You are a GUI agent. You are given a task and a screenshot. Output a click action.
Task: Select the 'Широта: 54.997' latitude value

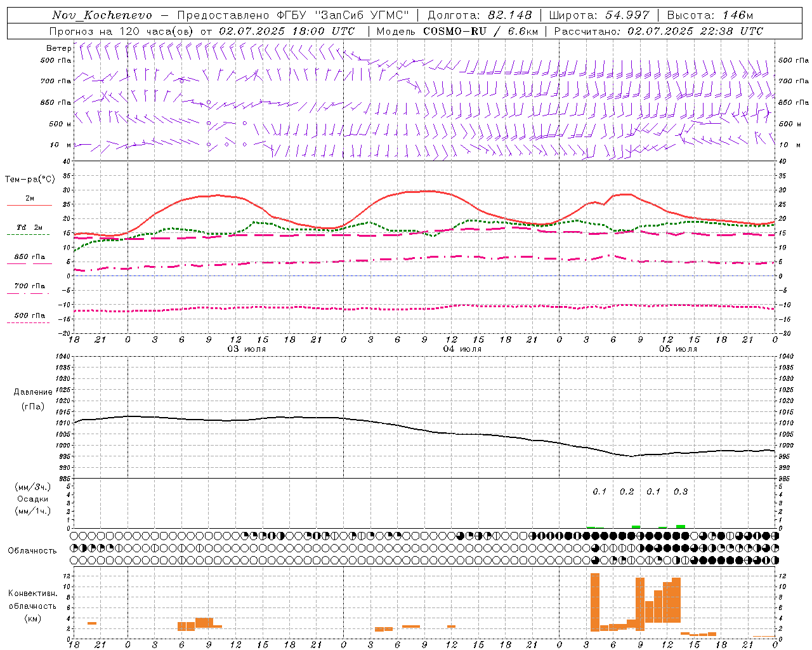point(599,15)
